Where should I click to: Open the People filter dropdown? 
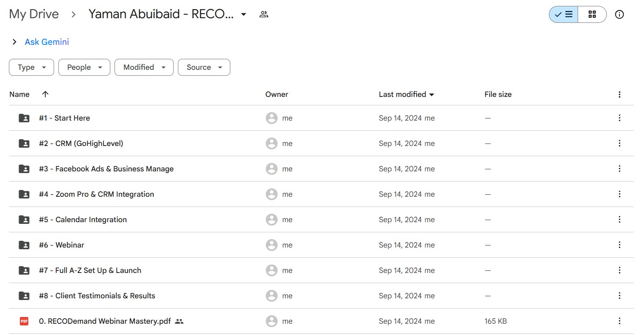[84, 67]
